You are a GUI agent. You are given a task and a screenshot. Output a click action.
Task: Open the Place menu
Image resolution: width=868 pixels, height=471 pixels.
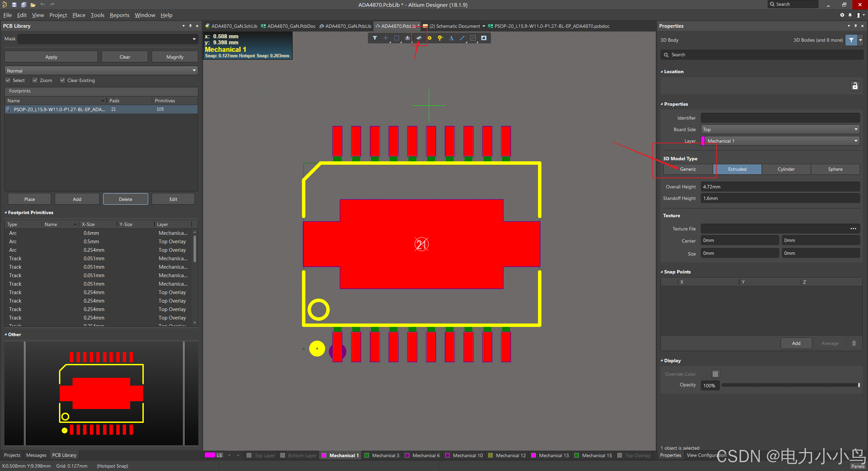(x=79, y=15)
